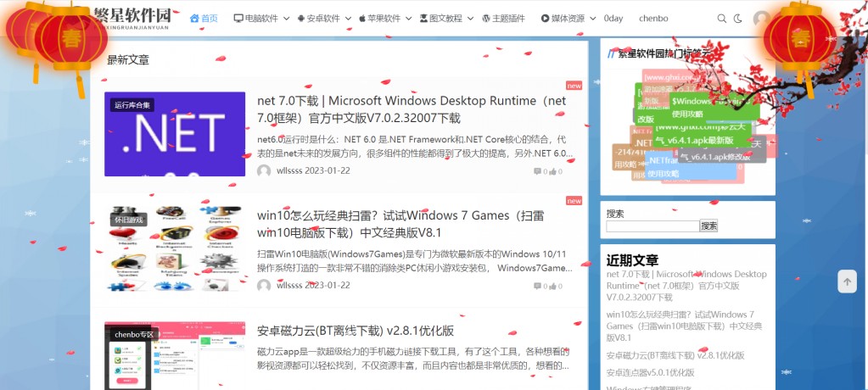The image size is (868, 390).
Task: Click the net6.0运行时是什么 excerpt text
Action: click(415, 146)
